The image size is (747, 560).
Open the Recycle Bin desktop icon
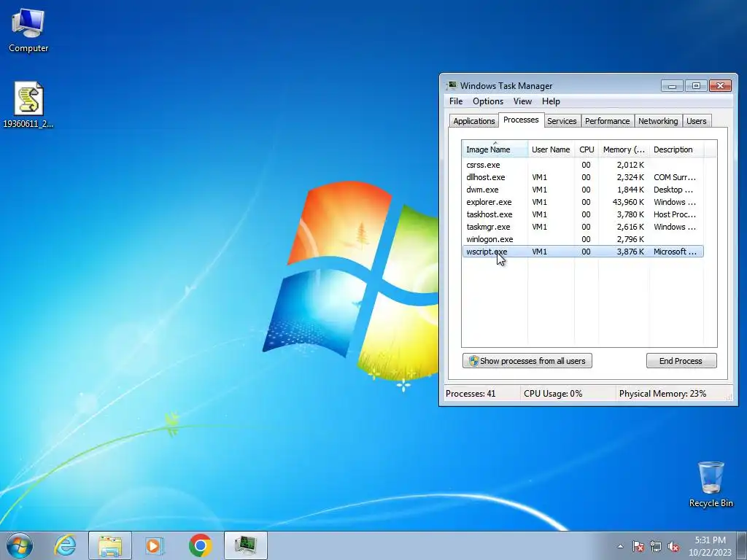point(711,484)
